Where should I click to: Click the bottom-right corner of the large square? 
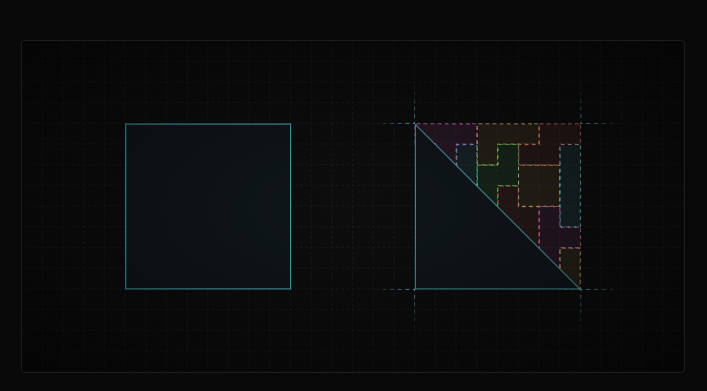pyautogui.click(x=290, y=289)
